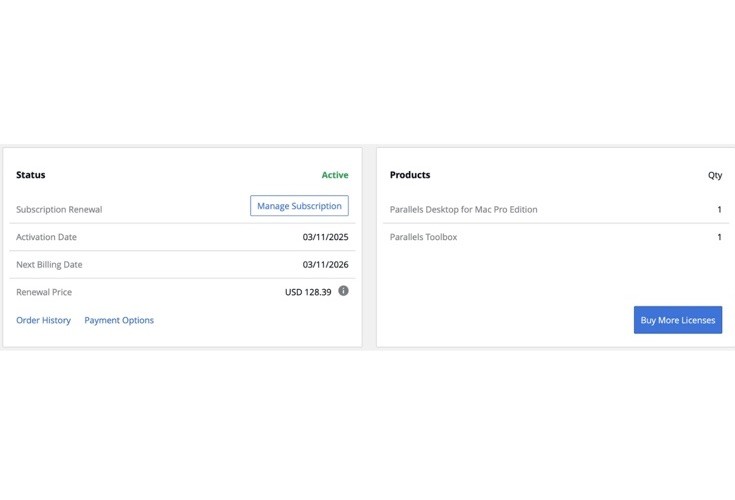Click the renewal price info icon

(x=343, y=291)
